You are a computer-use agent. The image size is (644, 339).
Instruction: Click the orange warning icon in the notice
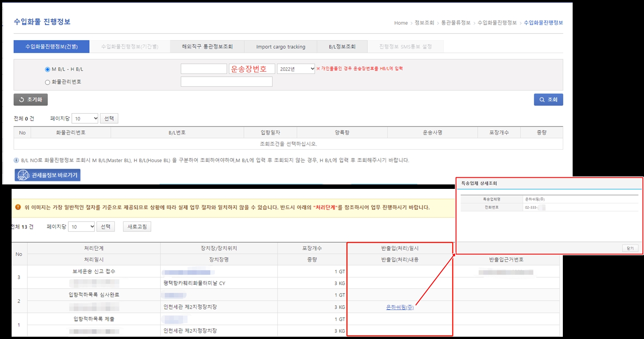(18, 207)
